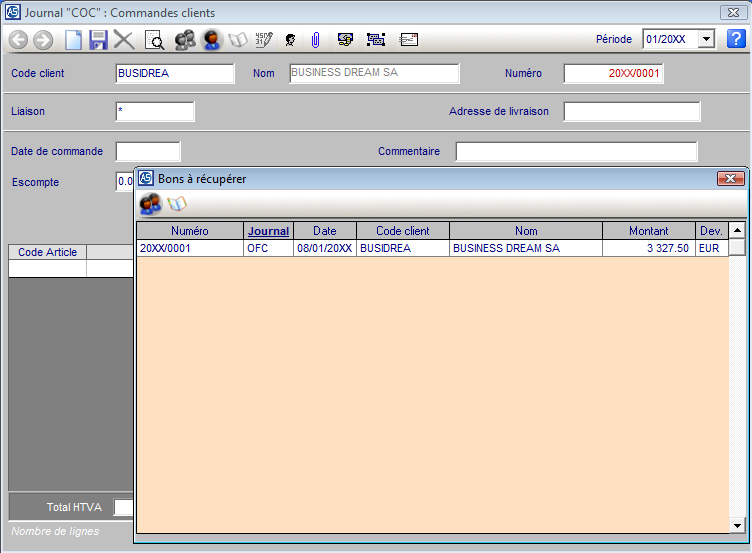Image resolution: width=752 pixels, height=553 pixels.
Task: Click the X delete icon in toolbar
Action: click(x=124, y=40)
